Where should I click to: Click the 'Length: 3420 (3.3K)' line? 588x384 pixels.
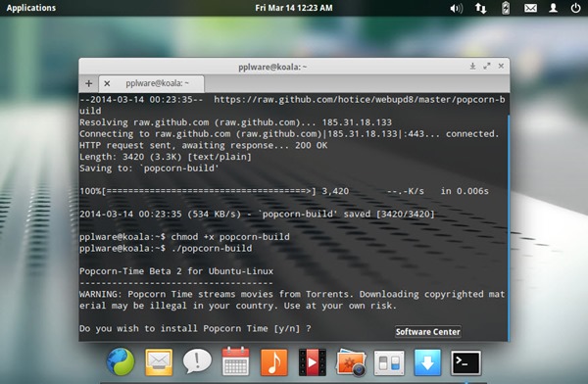(x=166, y=157)
